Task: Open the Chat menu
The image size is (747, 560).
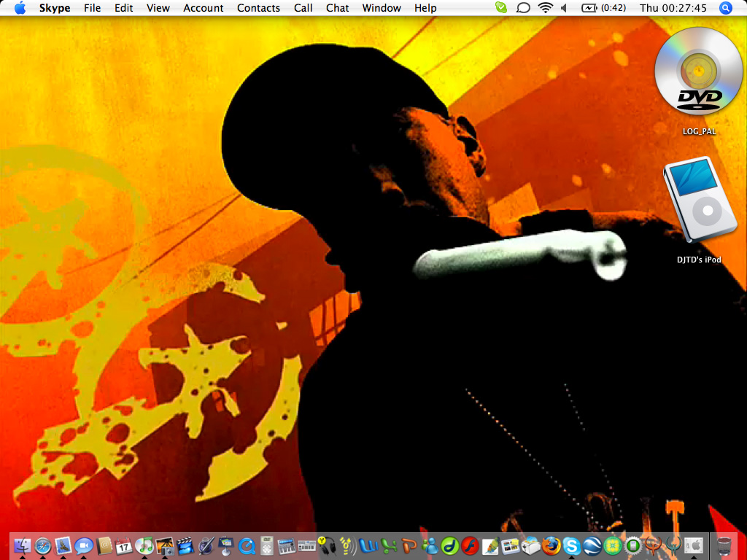Action: pyautogui.click(x=337, y=8)
